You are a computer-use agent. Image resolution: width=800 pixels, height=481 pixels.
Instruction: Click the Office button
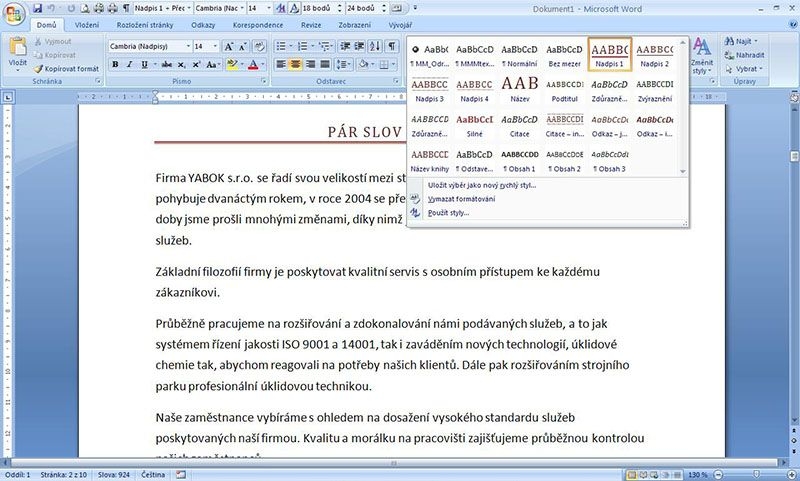point(14,12)
